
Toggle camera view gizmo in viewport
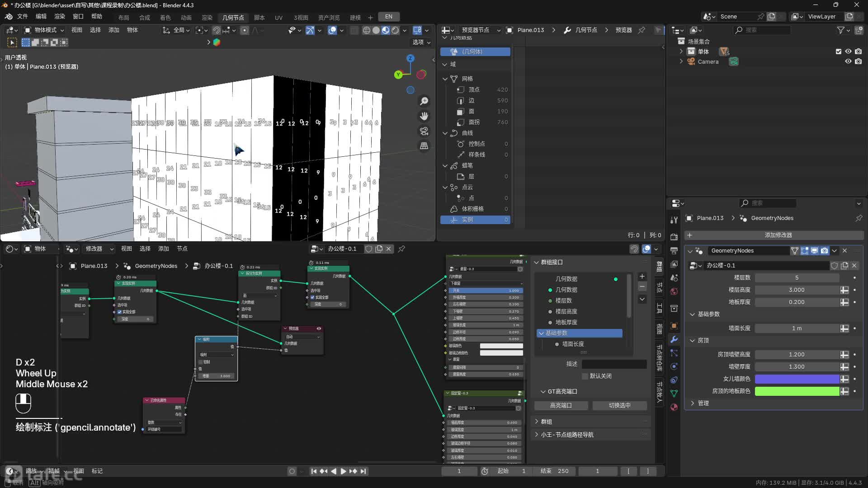[424, 131]
